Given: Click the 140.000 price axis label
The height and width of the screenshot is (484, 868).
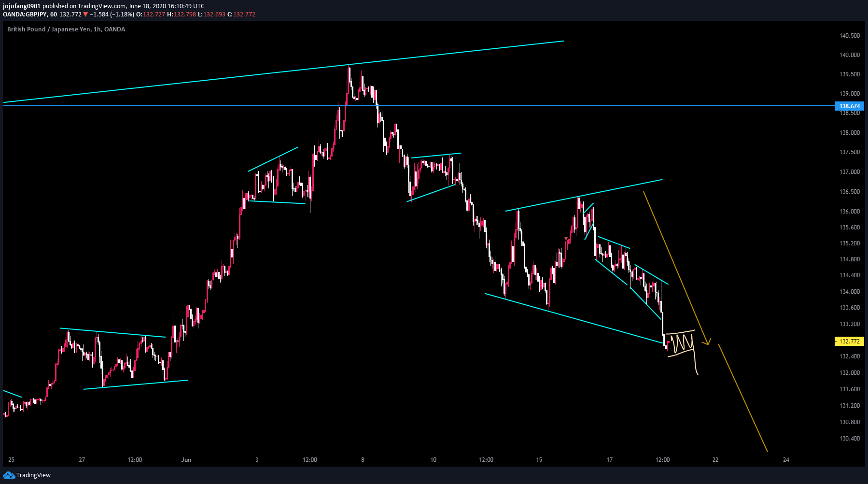Looking at the screenshot, I should pos(850,55).
